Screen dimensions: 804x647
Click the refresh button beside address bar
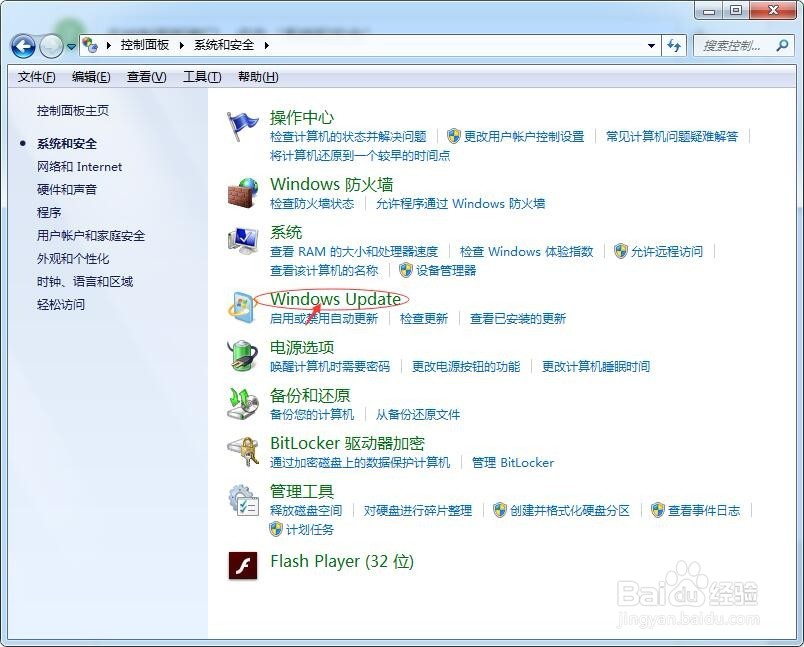pyautogui.click(x=674, y=46)
